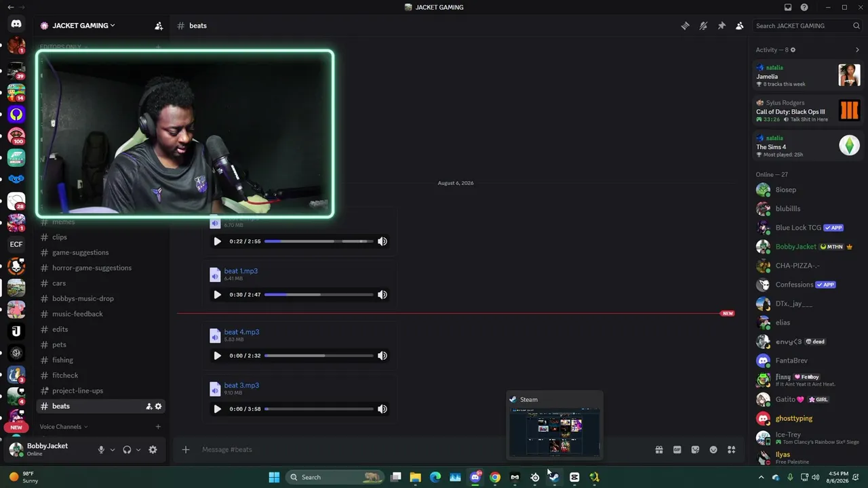Switch to the horror-game-suggestions channel

[101, 268]
